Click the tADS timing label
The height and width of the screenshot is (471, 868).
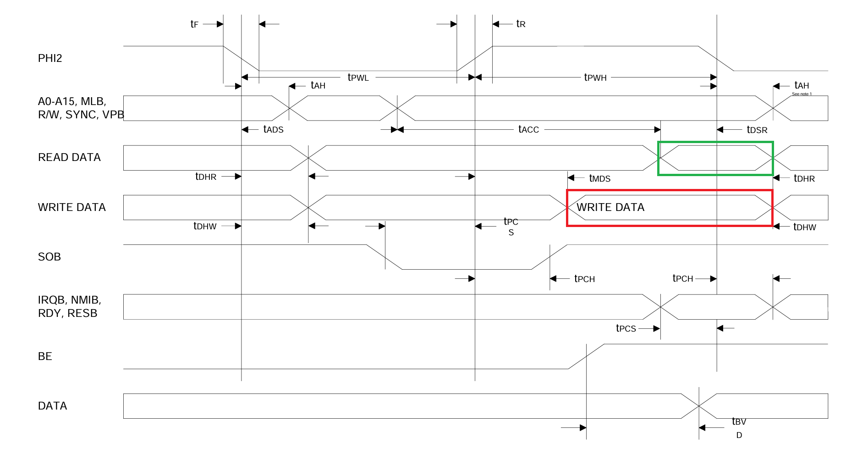tap(273, 129)
